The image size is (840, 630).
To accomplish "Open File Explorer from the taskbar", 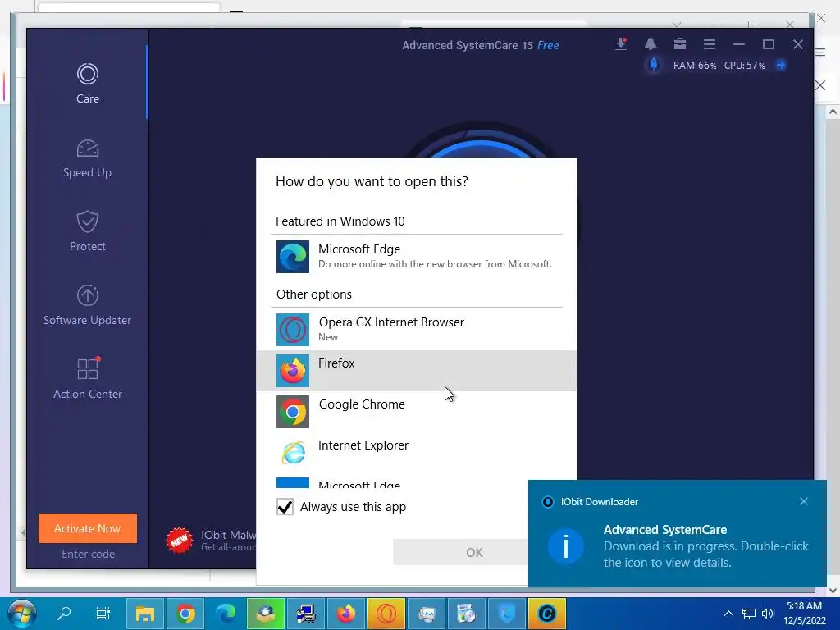I will 144,614.
